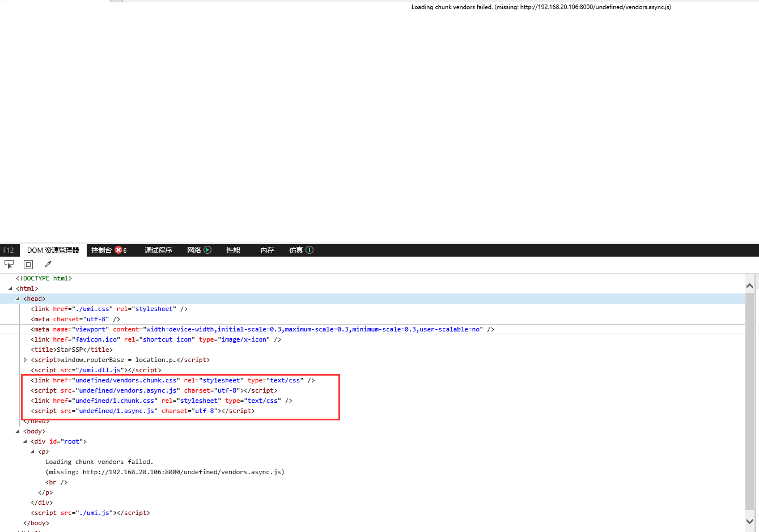
Task: Select the element picker arrow tool
Action: click(x=9, y=264)
